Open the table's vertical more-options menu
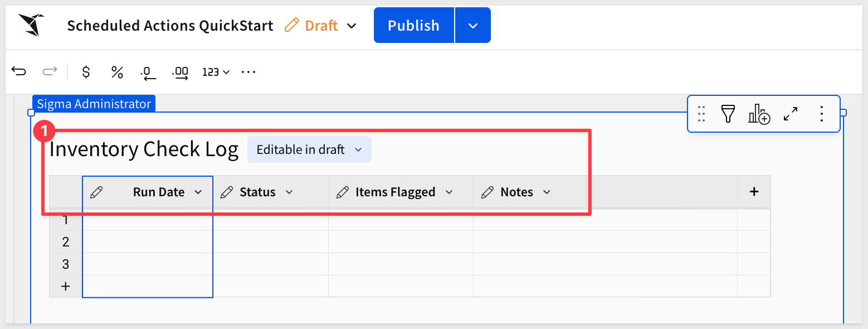 [822, 114]
